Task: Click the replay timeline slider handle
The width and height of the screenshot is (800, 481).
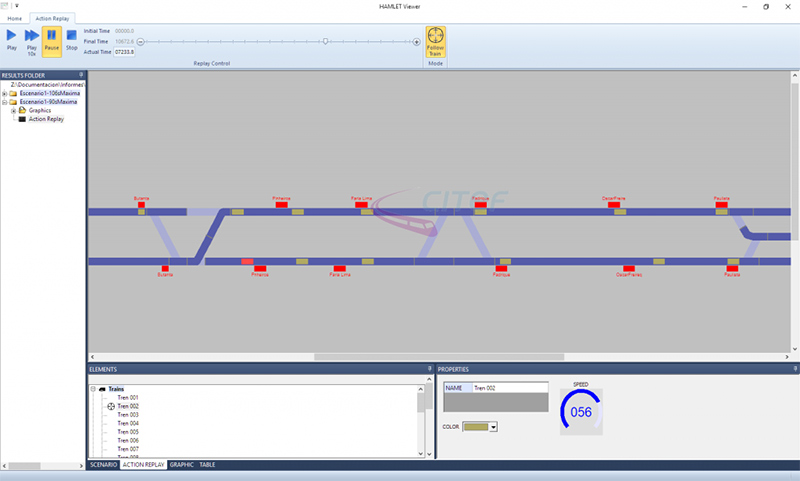Action: [325, 42]
